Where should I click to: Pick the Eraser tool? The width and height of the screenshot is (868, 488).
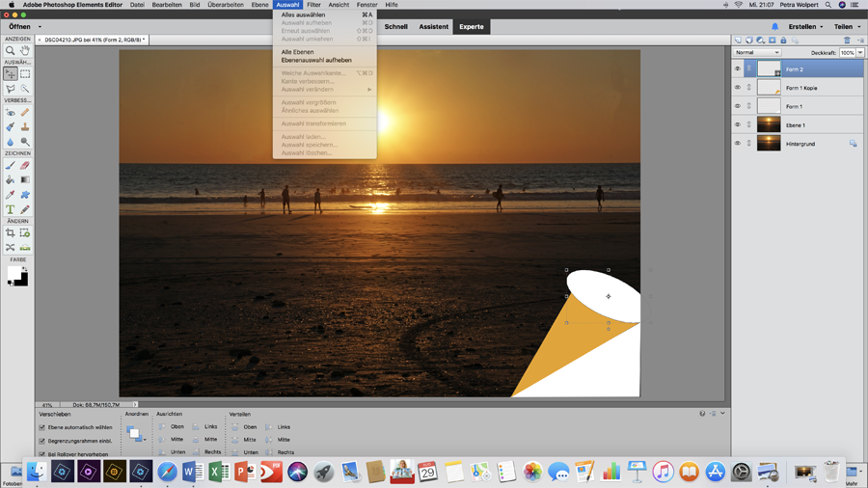[25, 165]
